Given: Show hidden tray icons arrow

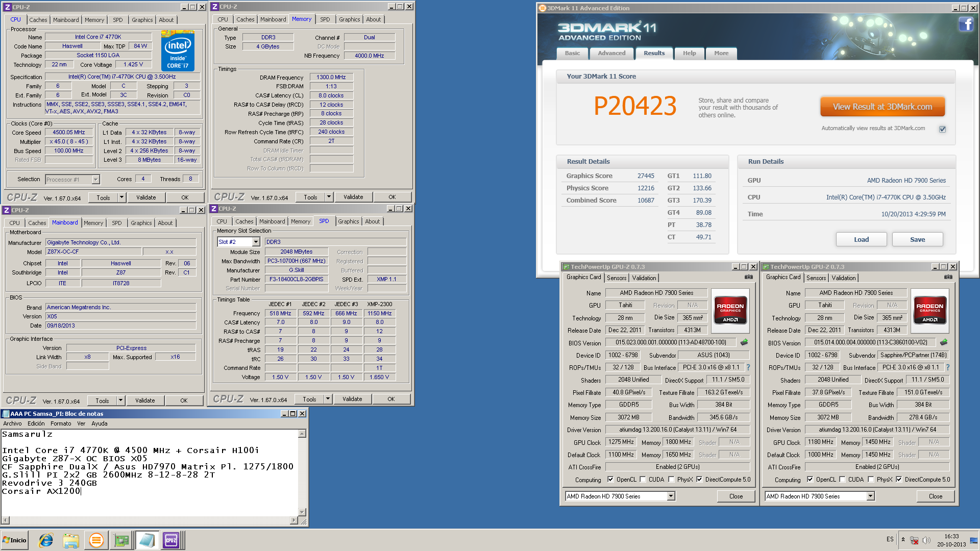Looking at the screenshot, I should 903,540.
